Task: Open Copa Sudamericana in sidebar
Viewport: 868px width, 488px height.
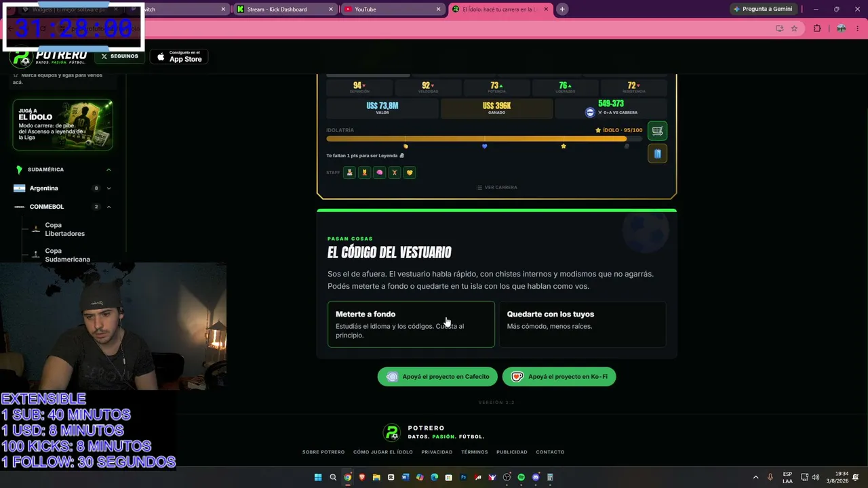Action: click(x=67, y=255)
